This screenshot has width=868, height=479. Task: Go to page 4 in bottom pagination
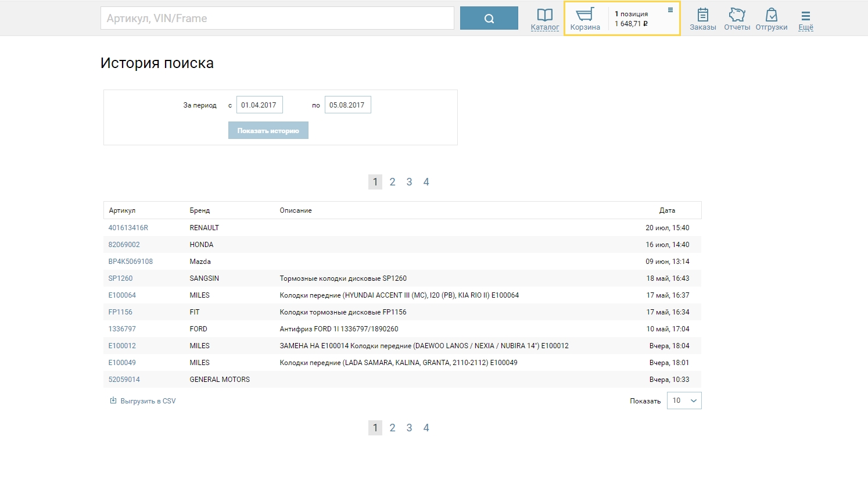pyautogui.click(x=426, y=428)
